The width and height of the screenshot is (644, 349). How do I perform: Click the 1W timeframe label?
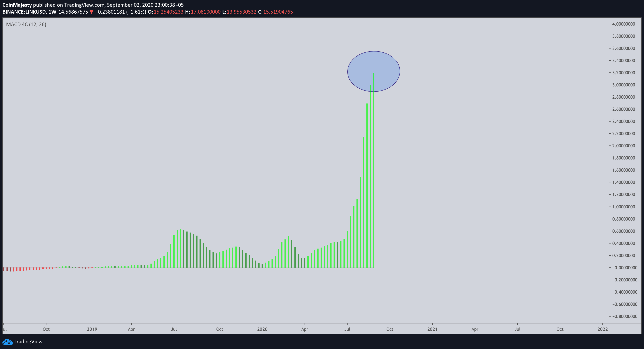(52, 12)
